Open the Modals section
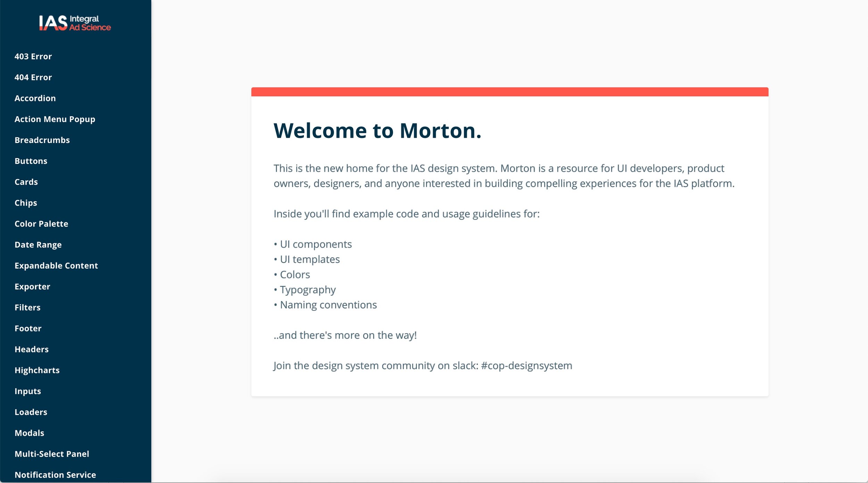The image size is (868, 483). pyautogui.click(x=30, y=433)
